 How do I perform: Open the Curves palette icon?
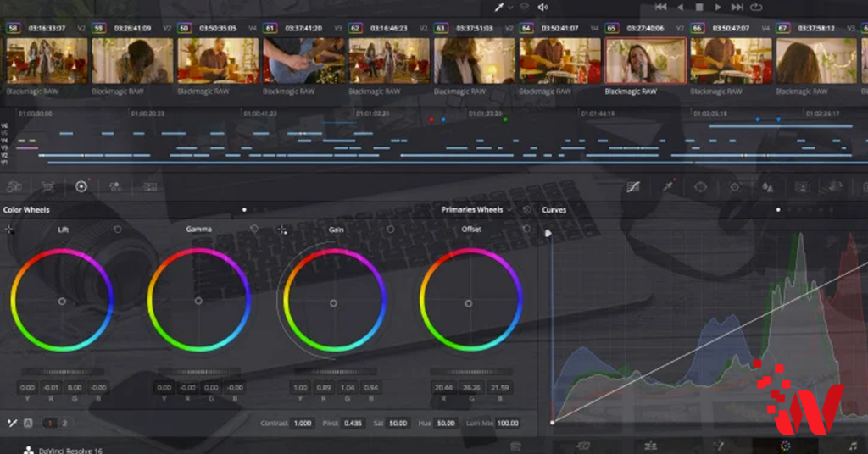632,186
